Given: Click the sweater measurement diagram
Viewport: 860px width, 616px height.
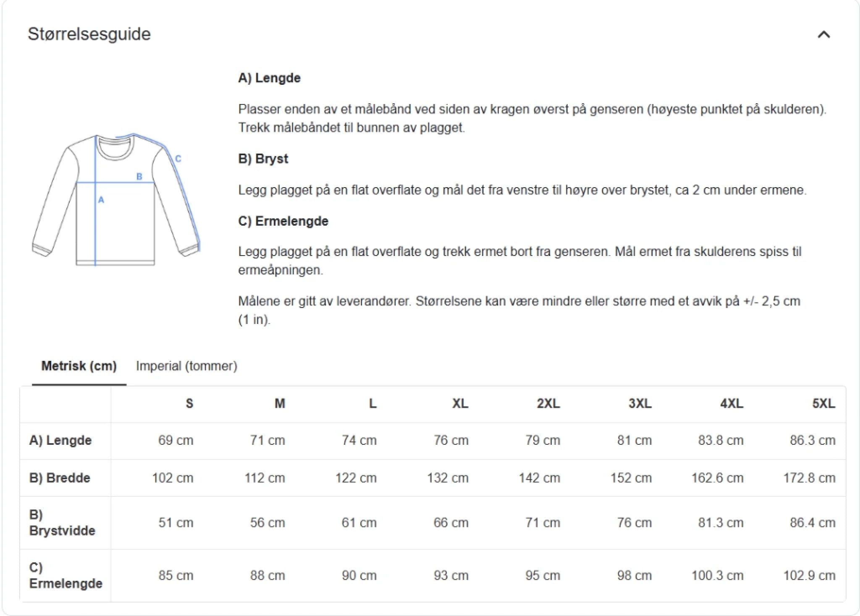Looking at the screenshot, I should pos(116,200).
